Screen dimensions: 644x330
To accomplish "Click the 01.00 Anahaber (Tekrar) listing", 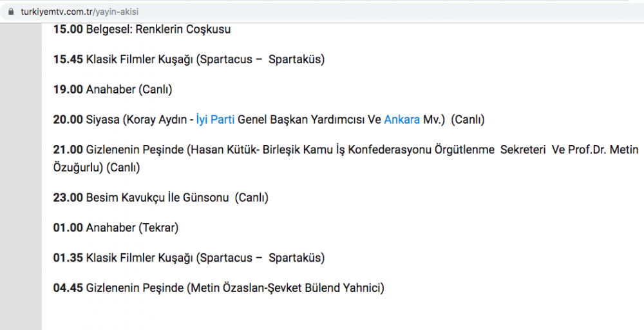I will pyautogui.click(x=116, y=228).
